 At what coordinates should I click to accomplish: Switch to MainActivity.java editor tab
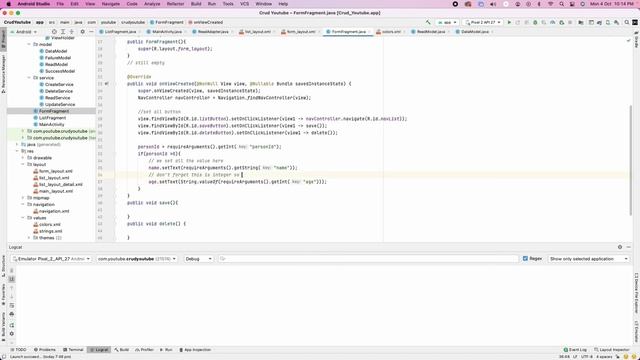pyautogui.click(x=166, y=31)
